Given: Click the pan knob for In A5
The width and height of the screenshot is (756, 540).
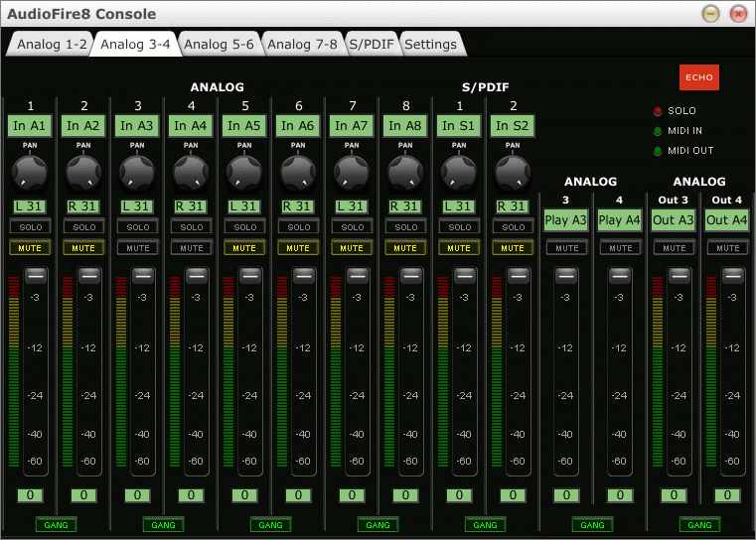Looking at the screenshot, I should pyautogui.click(x=244, y=172).
